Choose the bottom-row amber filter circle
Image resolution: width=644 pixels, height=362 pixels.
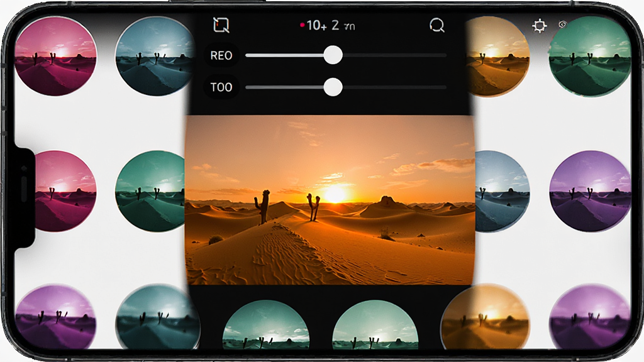click(485, 317)
